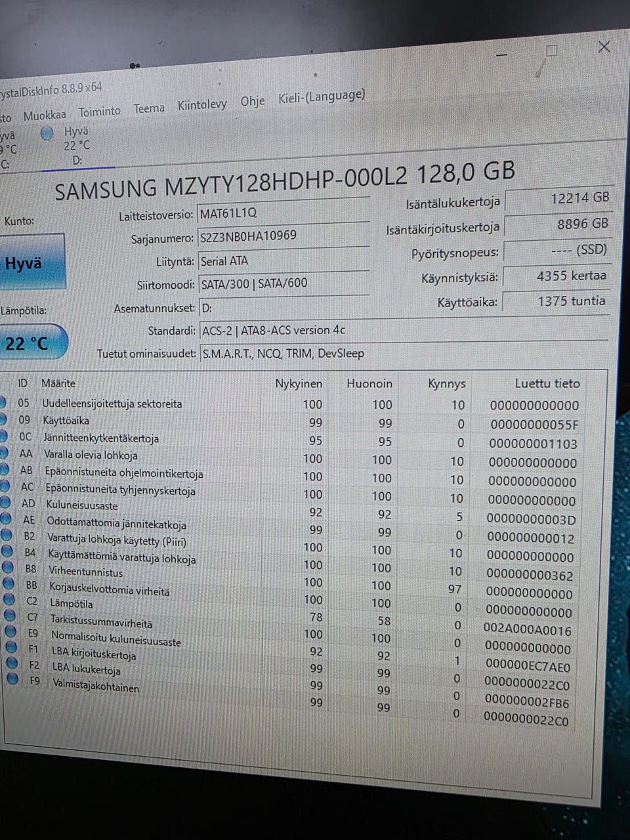Click the status icon for Valmistajakohtainen row F9
The height and width of the screenshot is (840, 630).
(12, 679)
